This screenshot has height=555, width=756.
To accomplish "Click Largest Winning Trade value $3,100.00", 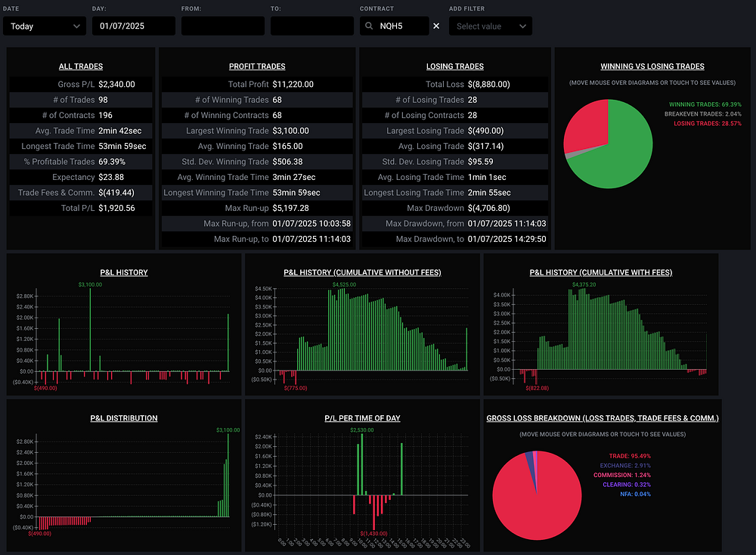I will point(291,131).
